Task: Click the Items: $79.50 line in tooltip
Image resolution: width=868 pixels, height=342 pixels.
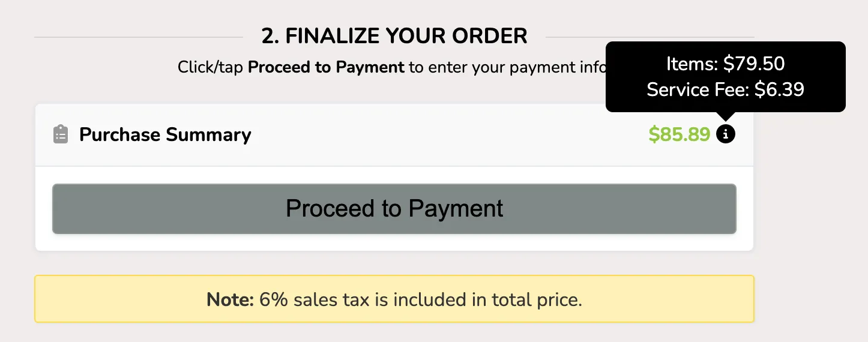Action: (725, 64)
